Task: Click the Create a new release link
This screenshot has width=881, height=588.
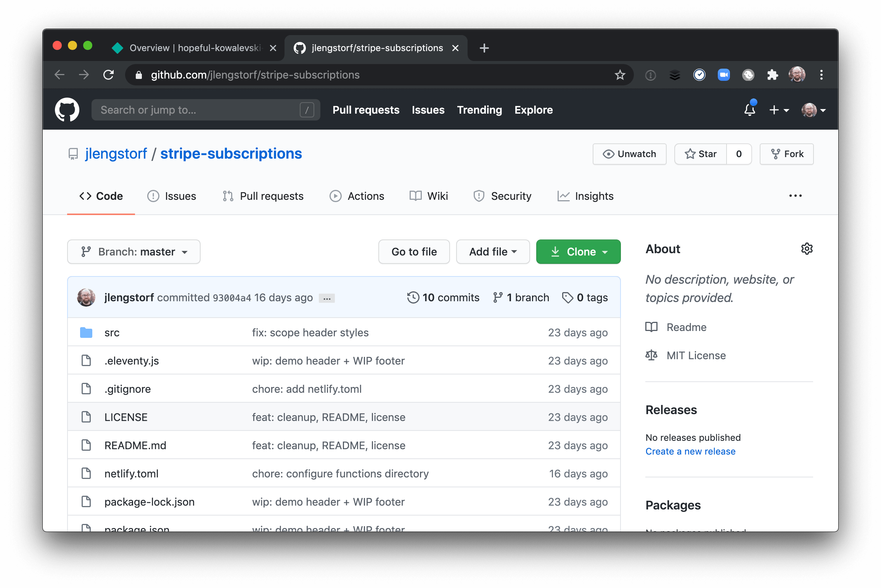Action: click(x=690, y=451)
